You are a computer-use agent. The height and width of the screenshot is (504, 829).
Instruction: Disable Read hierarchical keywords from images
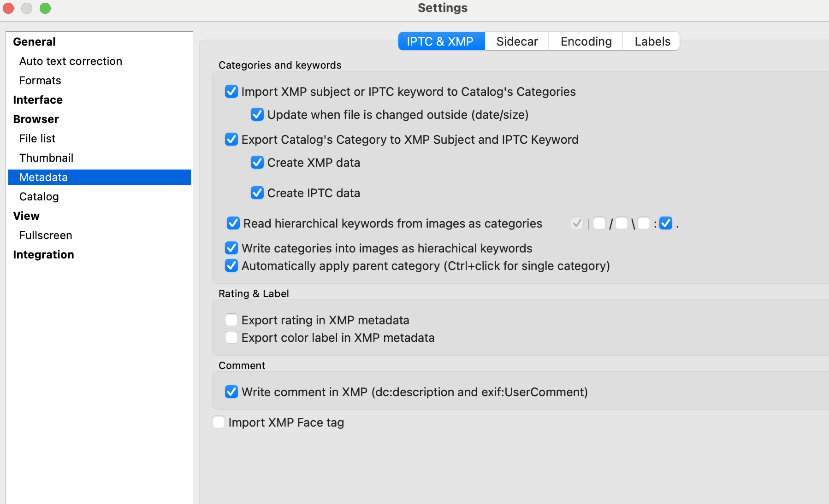233,223
